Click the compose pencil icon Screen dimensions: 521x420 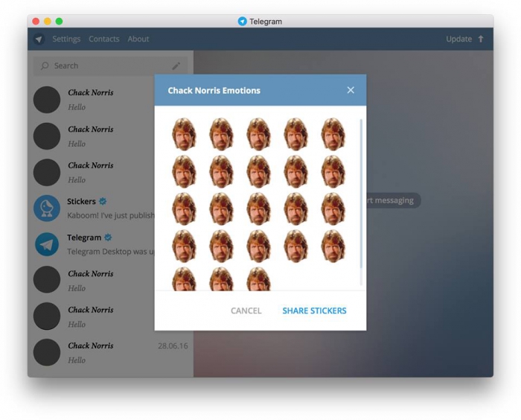click(176, 66)
